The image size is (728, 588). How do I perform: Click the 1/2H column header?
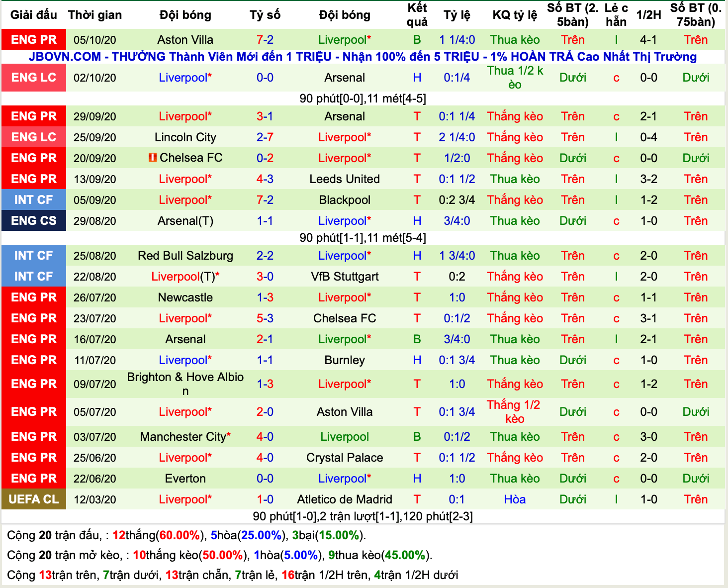pos(649,15)
